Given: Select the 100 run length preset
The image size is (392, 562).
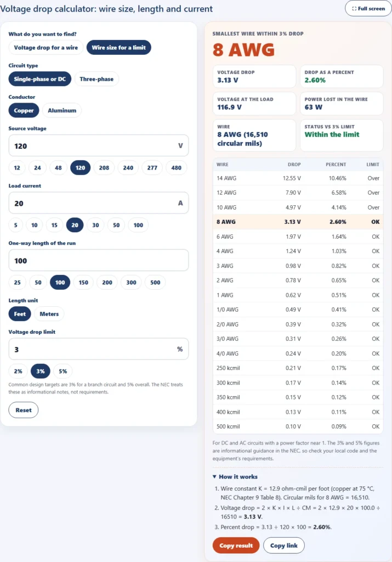Looking at the screenshot, I should tap(60, 282).
